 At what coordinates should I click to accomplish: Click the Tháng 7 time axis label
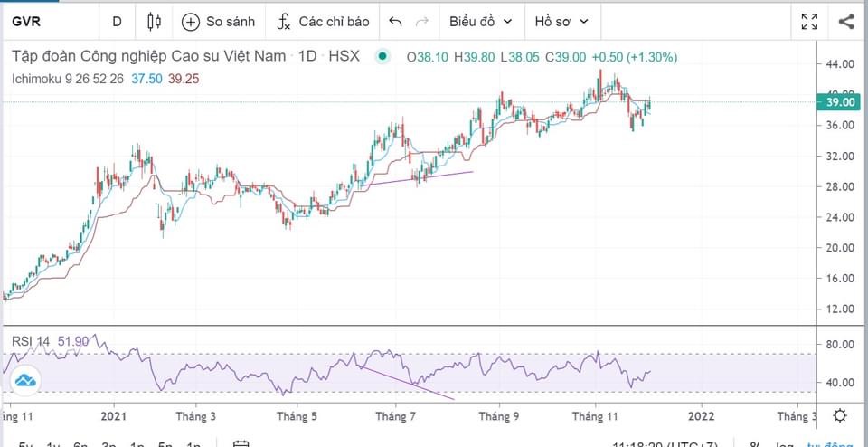click(x=395, y=416)
